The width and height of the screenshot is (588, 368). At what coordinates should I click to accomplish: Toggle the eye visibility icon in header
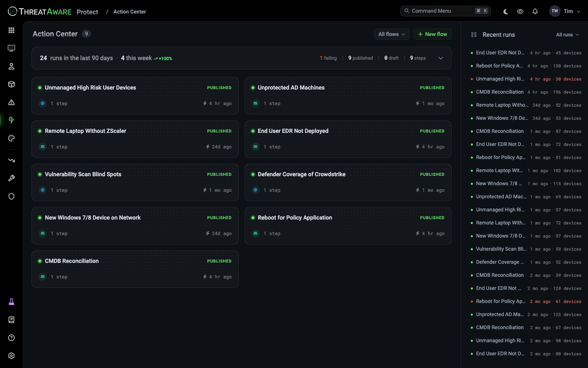point(520,11)
